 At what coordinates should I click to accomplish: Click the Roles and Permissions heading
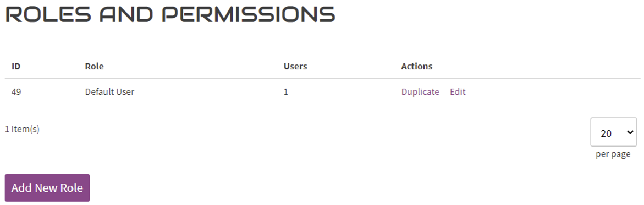pyautogui.click(x=170, y=14)
